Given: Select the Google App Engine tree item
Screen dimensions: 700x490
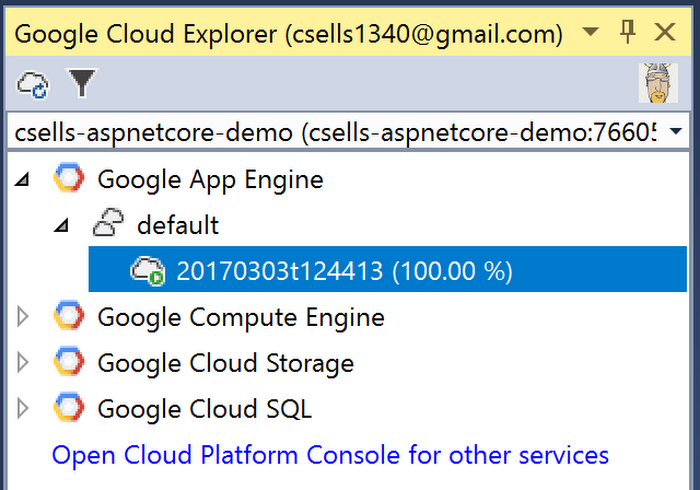Looking at the screenshot, I should (210, 180).
